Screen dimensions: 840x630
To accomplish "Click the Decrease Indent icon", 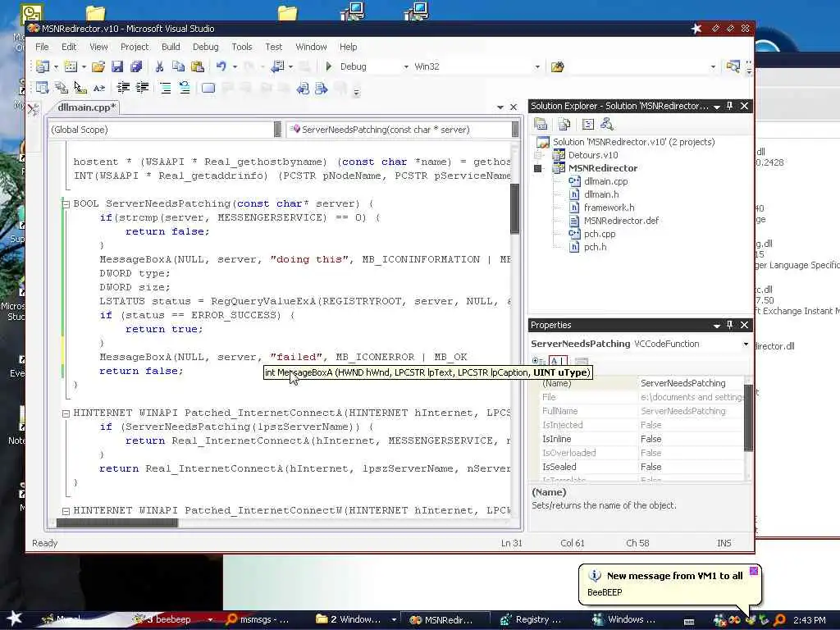I will point(123,87).
